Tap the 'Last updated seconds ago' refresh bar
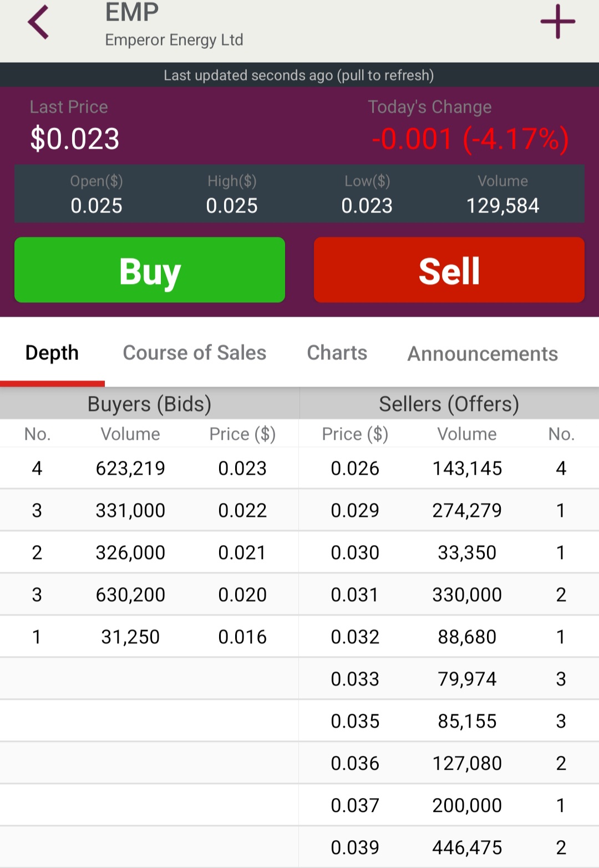Image resolution: width=599 pixels, height=868 pixels. pos(299,75)
